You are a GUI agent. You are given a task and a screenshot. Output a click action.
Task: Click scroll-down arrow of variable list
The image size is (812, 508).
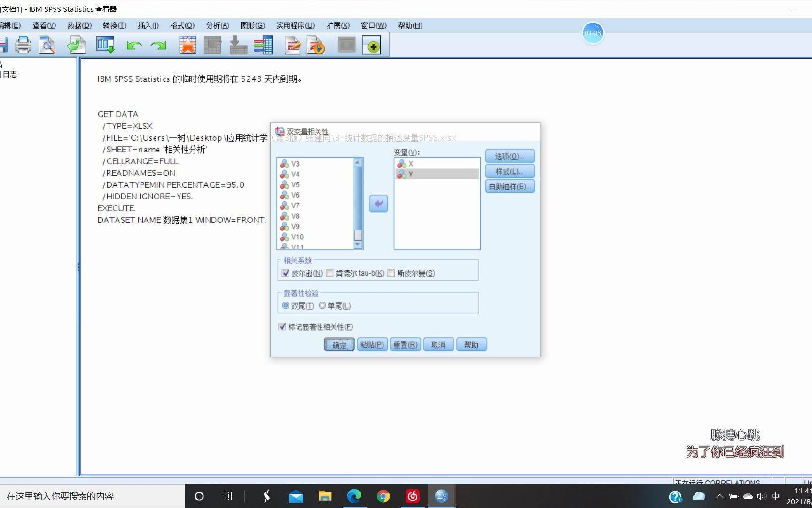(358, 245)
